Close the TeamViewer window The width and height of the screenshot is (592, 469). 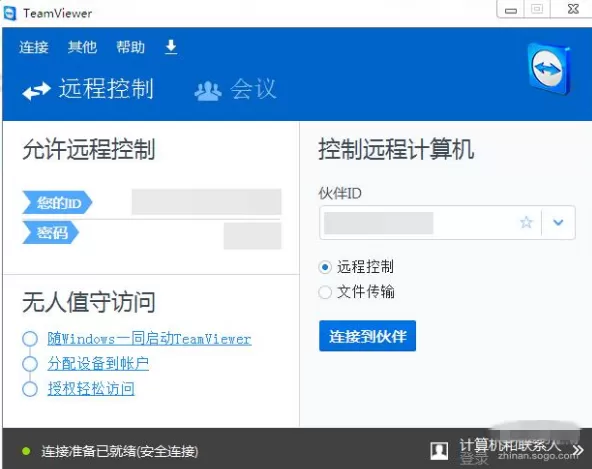(573, 9)
